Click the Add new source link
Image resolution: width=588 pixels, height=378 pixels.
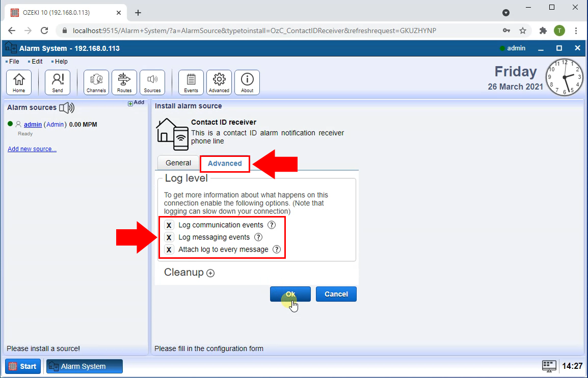tap(32, 149)
